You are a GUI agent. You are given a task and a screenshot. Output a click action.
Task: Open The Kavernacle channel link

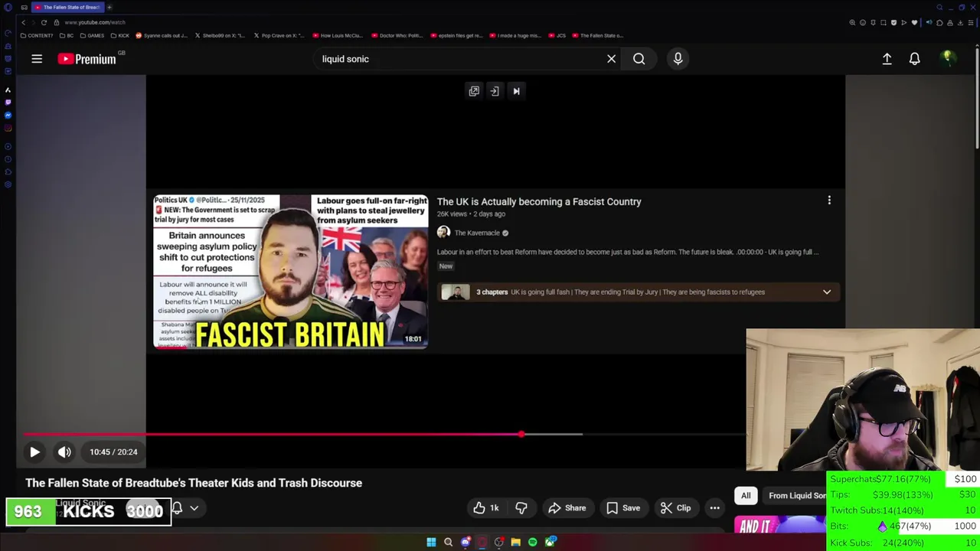[x=477, y=233]
